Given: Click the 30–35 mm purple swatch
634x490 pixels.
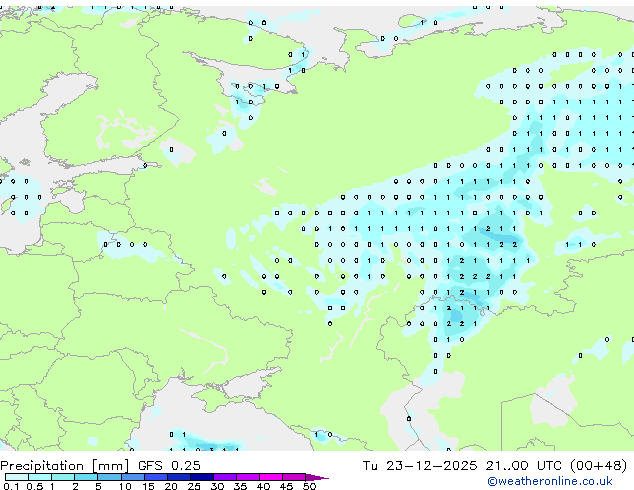Looking at the screenshot, I should [225, 477].
